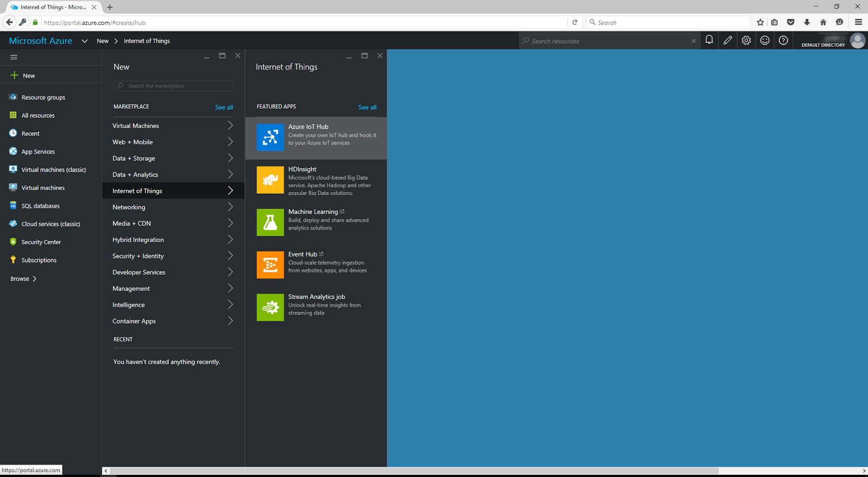The height and width of the screenshot is (477, 868).
Task: Select Internet of Things marketplace category
Action: coord(173,190)
